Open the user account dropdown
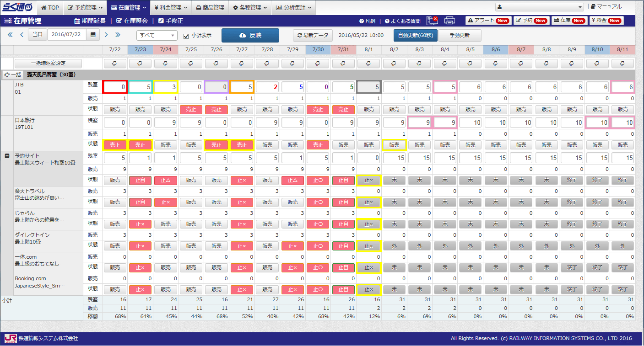The width and height of the screenshot is (644, 346). pos(539,7)
